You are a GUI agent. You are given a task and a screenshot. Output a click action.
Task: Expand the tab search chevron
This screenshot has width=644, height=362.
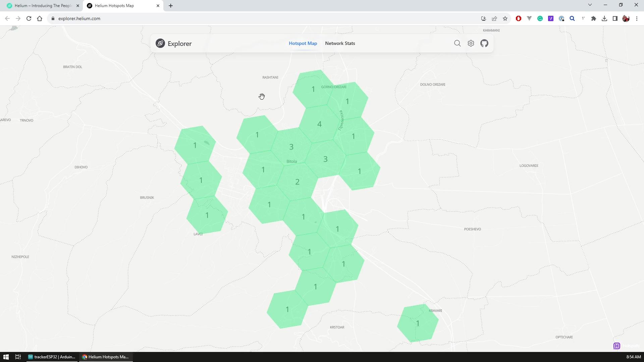point(590,5)
